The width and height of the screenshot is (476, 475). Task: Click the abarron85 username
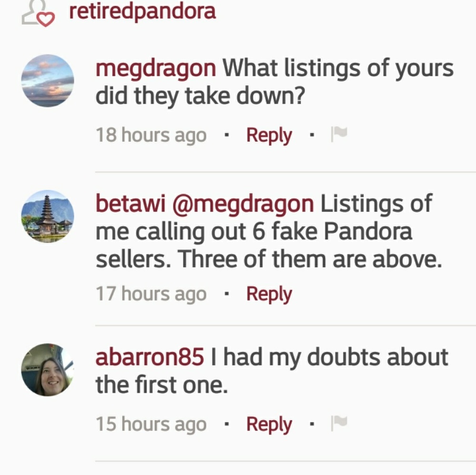pyautogui.click(x=149, y=357)
